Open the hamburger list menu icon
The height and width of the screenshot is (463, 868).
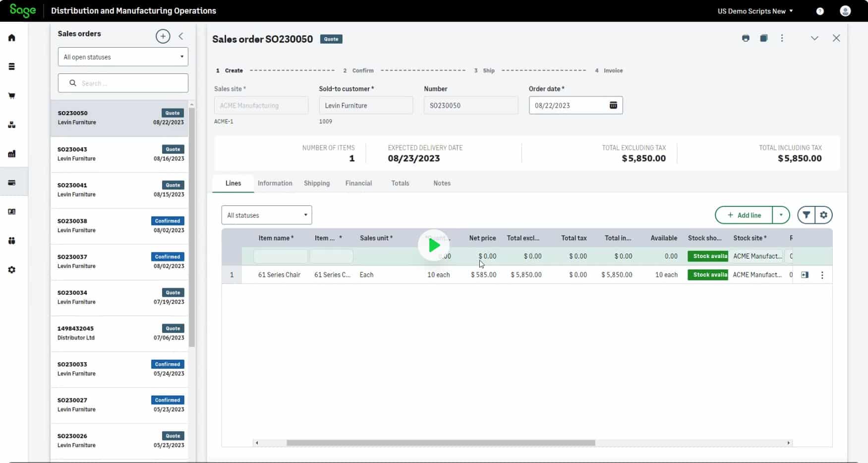click(x=12, y=66)
